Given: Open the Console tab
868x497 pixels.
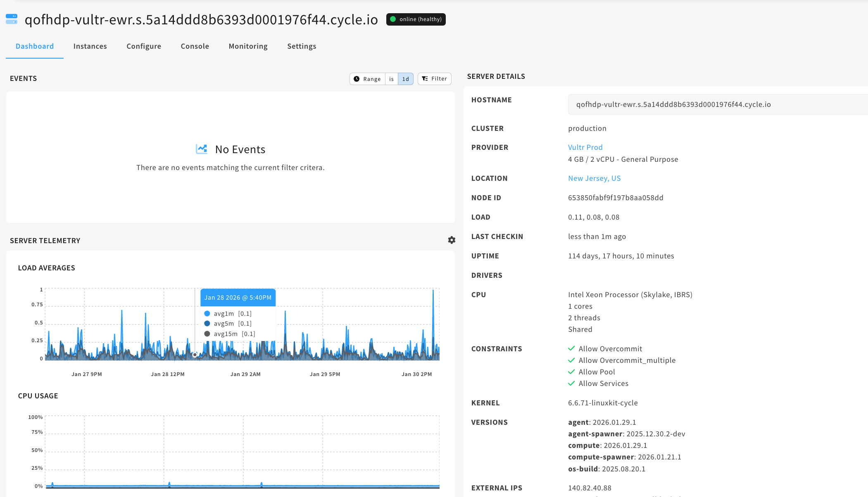Looking at the screenshot, I should (195, 46).
